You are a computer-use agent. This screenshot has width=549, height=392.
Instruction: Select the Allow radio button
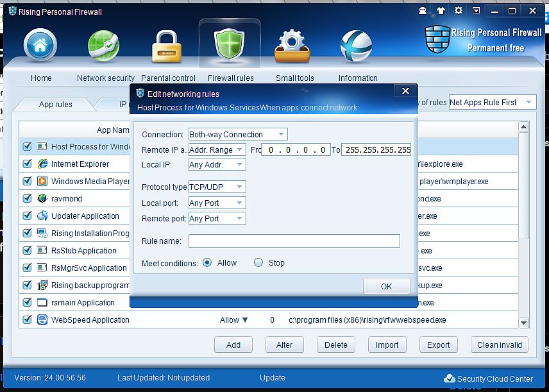click(207, 262)
